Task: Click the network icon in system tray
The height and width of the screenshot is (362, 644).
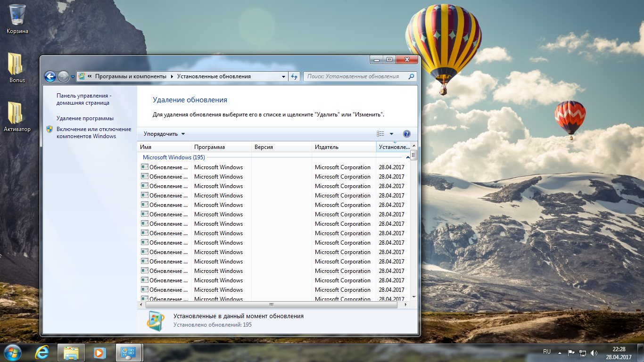Action: (583, 353)
